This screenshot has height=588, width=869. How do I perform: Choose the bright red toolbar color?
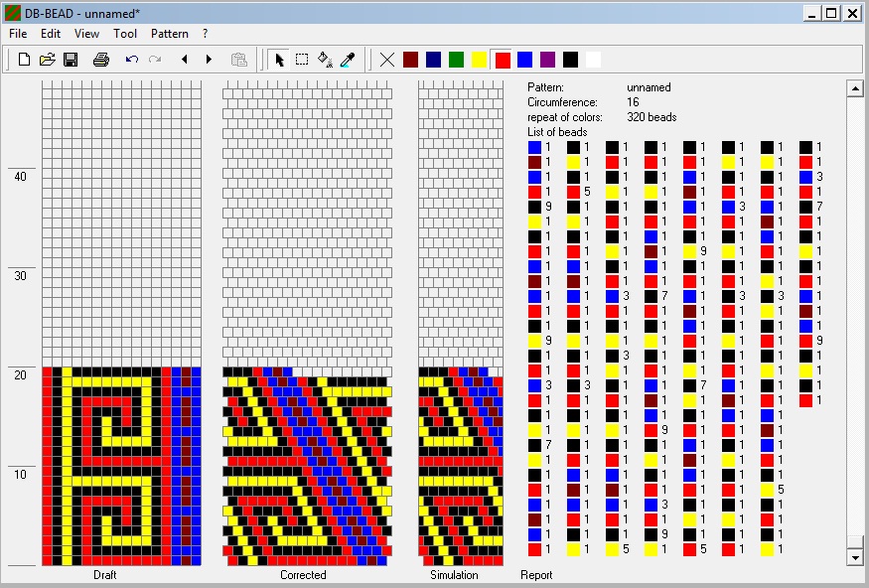pos(503,60)
